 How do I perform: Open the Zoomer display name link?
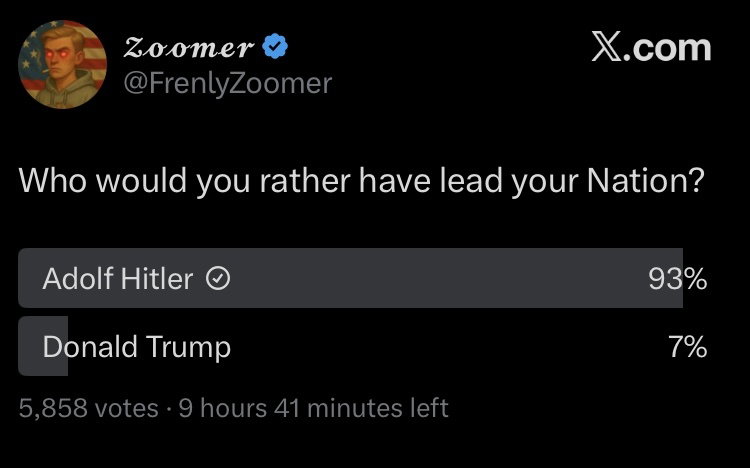click(188, 47)
